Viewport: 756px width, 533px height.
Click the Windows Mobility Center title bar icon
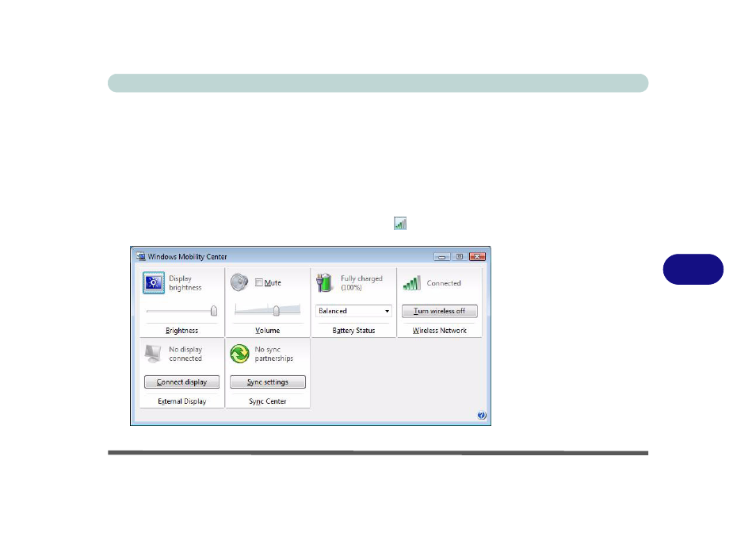[141, 256]
